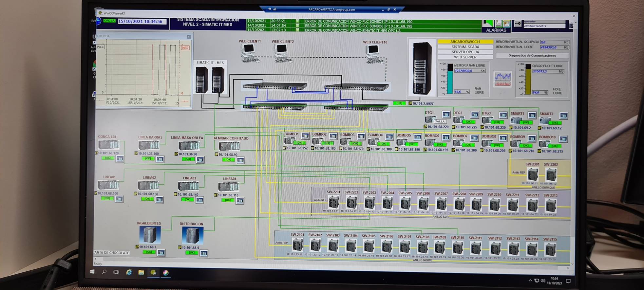Select the SW-2301 switch icon
The image size is (644, 290).
[x=533, y=174]
